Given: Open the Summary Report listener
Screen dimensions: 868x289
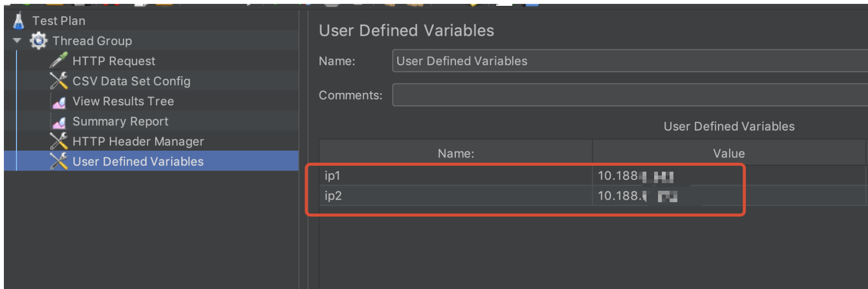Looking at the screenshot, I should coord(120,121).
